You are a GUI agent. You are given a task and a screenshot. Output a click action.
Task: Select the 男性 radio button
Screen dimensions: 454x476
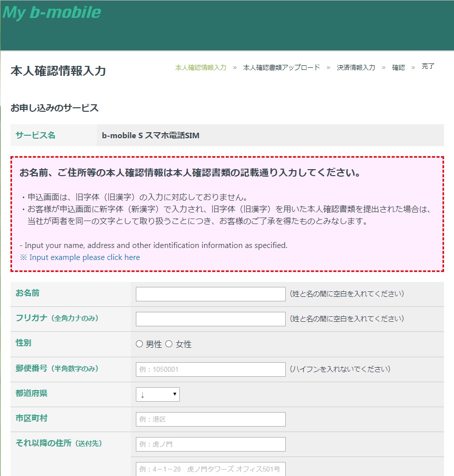[x=139, y=344]
